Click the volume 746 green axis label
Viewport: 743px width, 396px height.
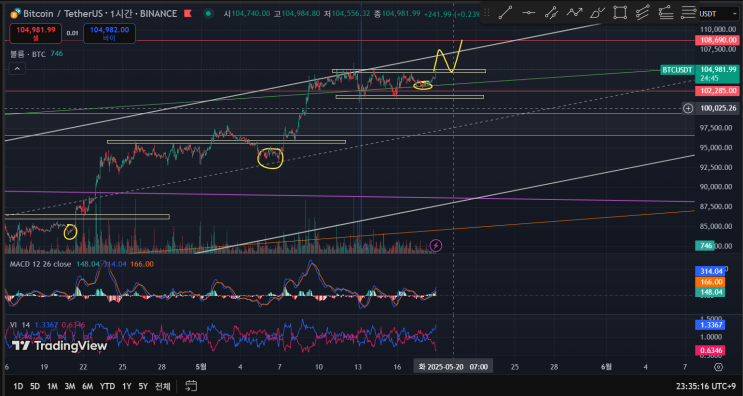click(705, 245)
